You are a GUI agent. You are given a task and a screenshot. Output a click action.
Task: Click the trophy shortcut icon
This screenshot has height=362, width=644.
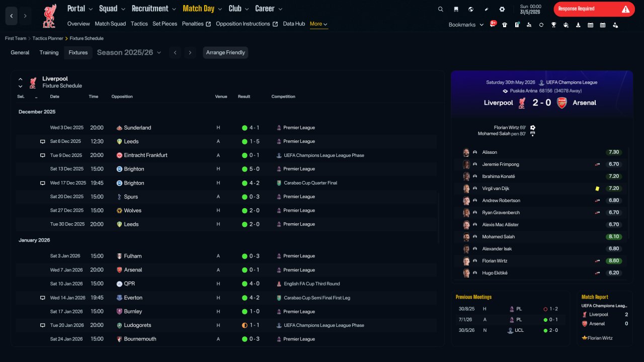pos(553,25)
